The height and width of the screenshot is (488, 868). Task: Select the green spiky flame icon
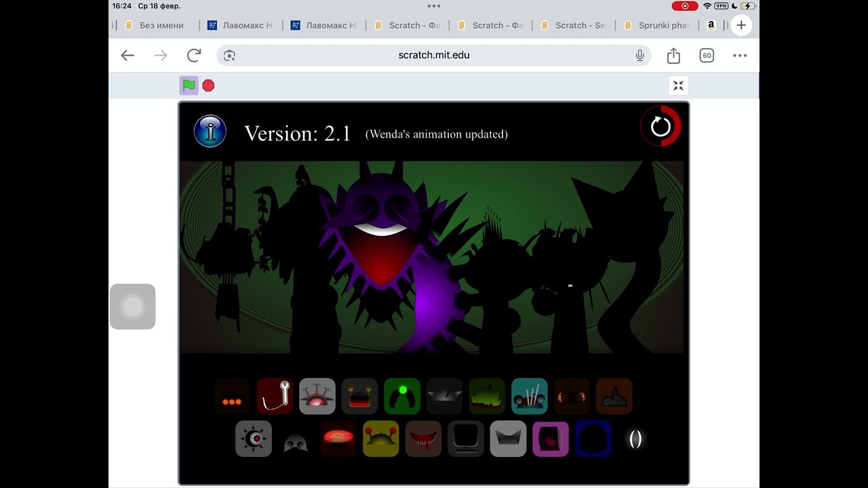click(487, 396)
